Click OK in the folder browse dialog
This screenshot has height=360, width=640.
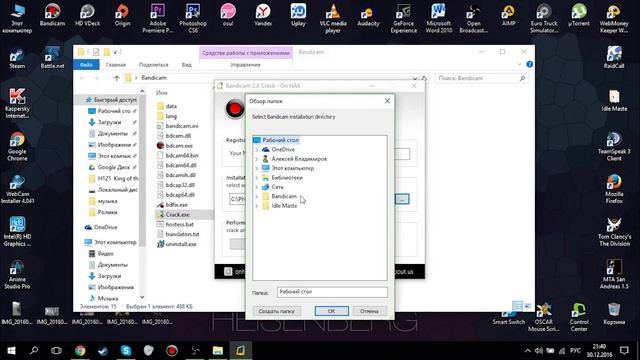[331, 311]
